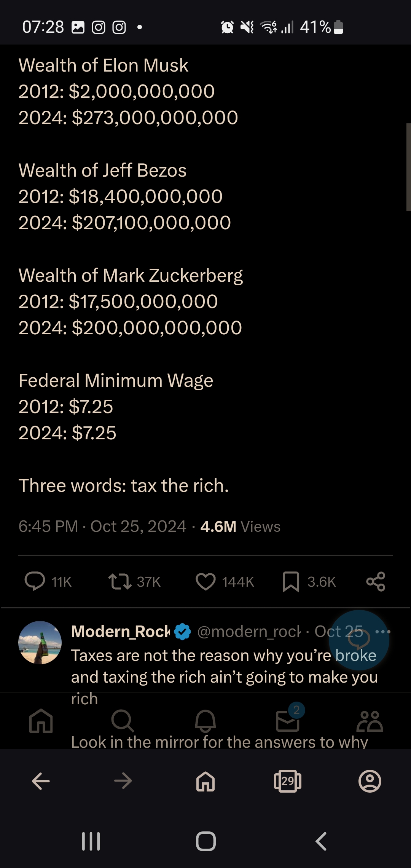Show the 29 open browser tabs
This screenshot has width=411, height=868.
click(x=288, y=781)
